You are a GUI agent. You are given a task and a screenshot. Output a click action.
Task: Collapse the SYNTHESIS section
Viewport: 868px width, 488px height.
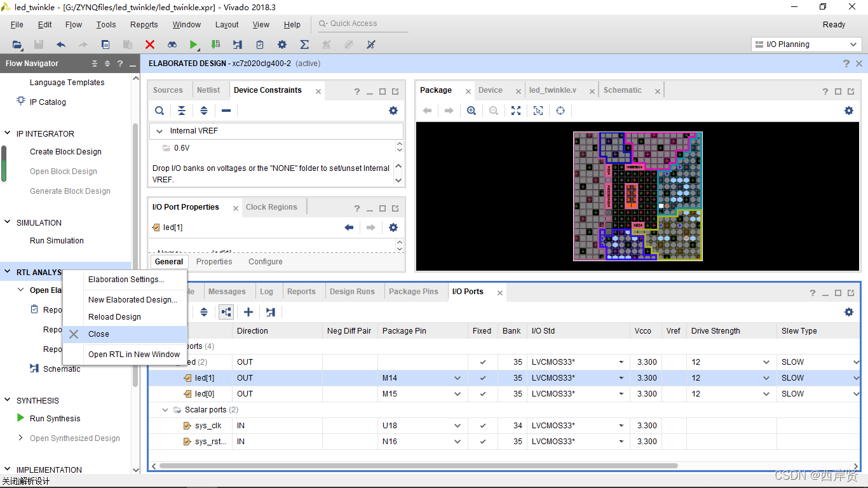8,400
